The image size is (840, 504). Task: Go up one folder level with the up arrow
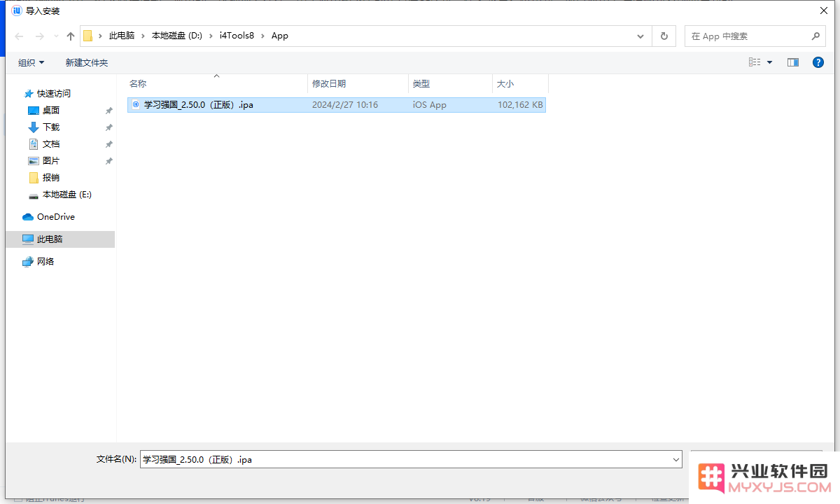[71, 36]
